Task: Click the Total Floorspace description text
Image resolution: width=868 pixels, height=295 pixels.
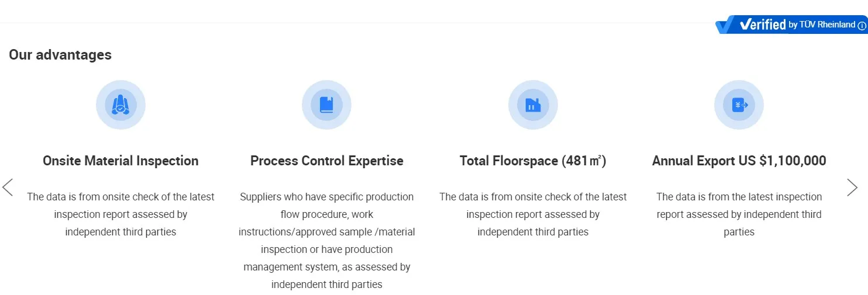Action: [x=533, y=214]
